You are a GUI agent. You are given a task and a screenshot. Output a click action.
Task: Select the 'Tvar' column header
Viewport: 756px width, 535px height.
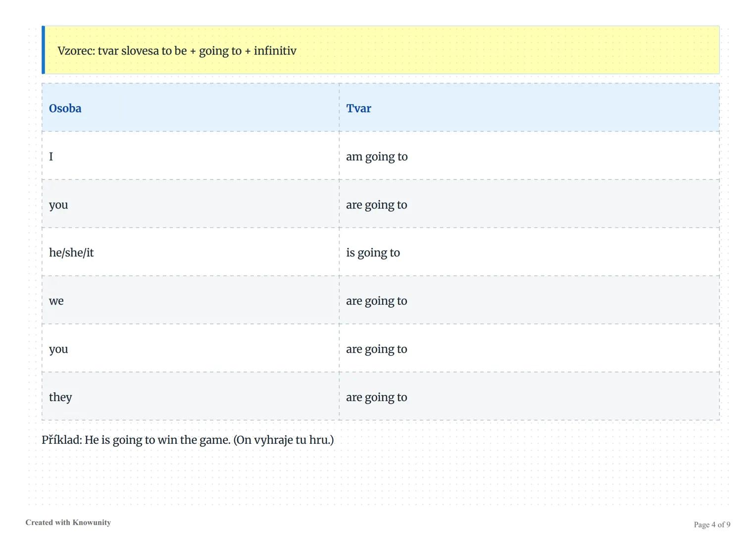(x=358, y=108)
